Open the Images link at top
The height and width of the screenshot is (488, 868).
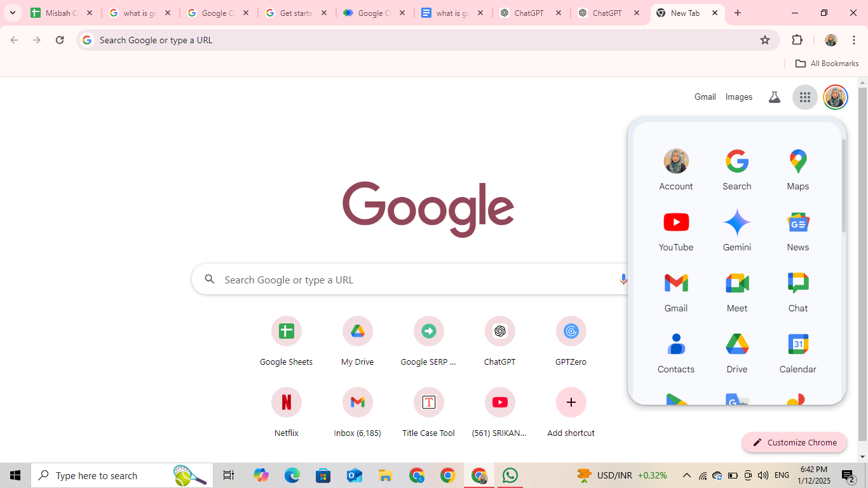coord(739,97)
